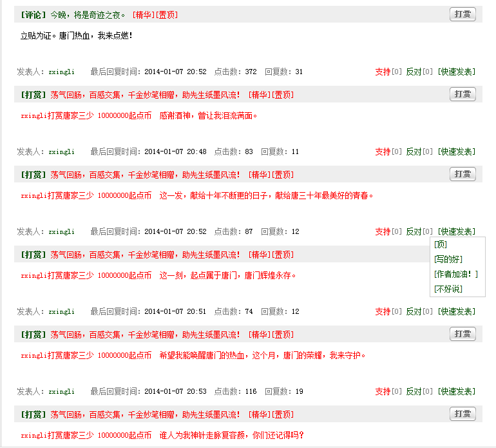
Task: Open author zxingli in the 87-click row
Action: tap(61, 232)
